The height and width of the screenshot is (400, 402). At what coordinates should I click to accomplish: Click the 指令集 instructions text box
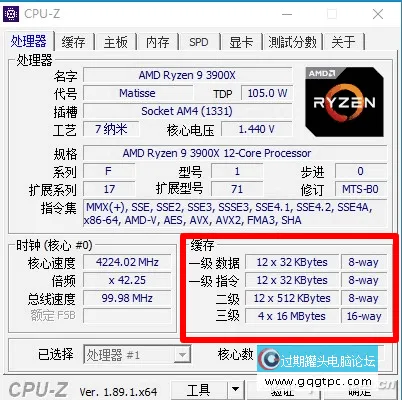[235, 214]
